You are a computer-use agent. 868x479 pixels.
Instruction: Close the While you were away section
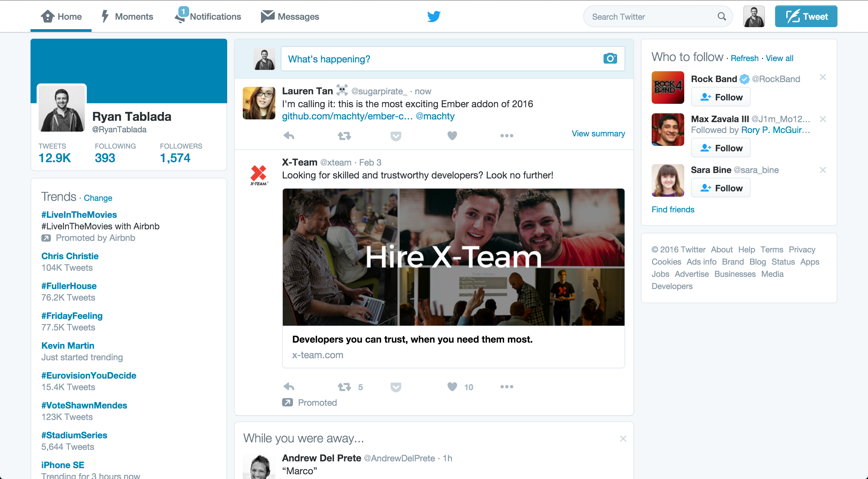pos(623,439)
